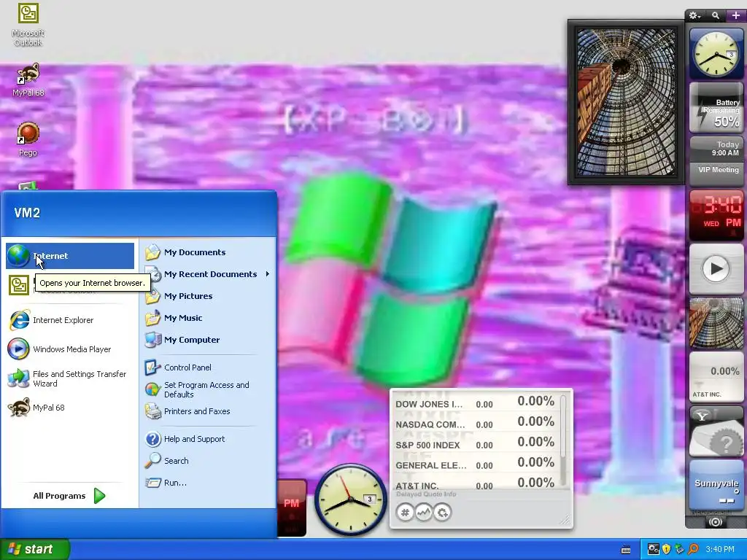
Task: Open Files and Settings Transfer Wizard
Action: [x=70, y=378]
